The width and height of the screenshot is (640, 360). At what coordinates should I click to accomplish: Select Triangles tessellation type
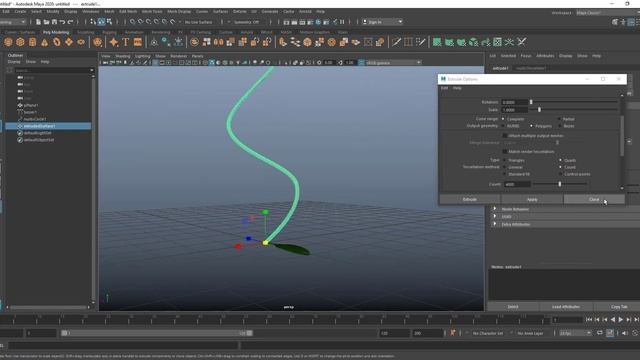click(x=505, y=160)
